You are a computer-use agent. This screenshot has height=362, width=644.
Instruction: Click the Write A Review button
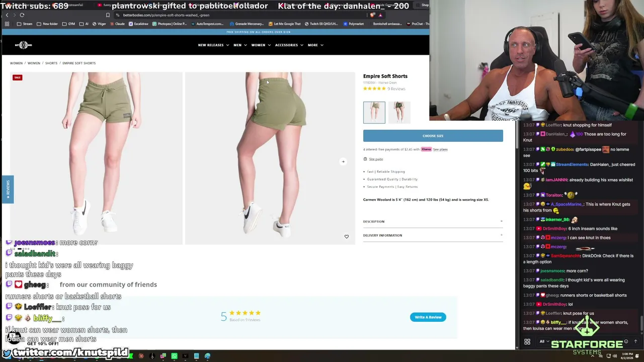(x=428, y=317)
